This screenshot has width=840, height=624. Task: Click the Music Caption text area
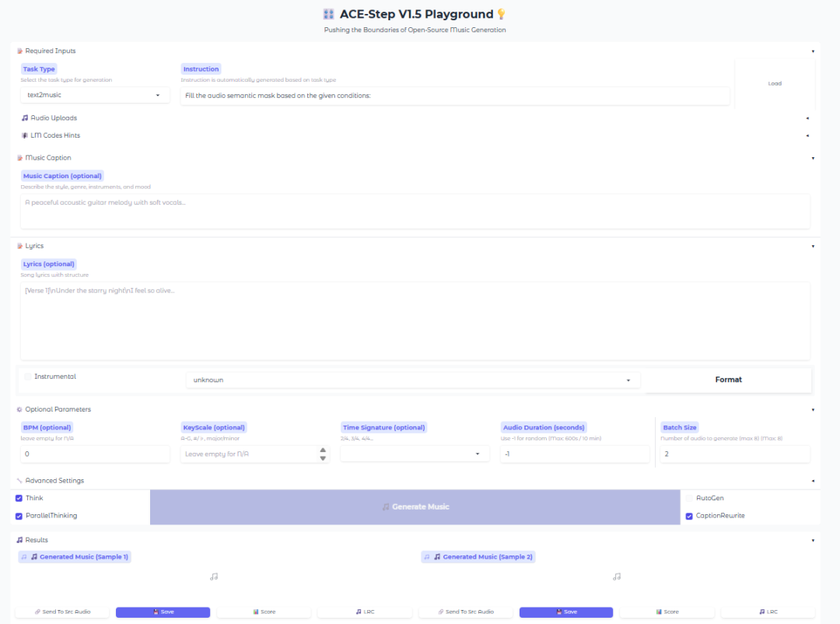[x=415, y=211]
